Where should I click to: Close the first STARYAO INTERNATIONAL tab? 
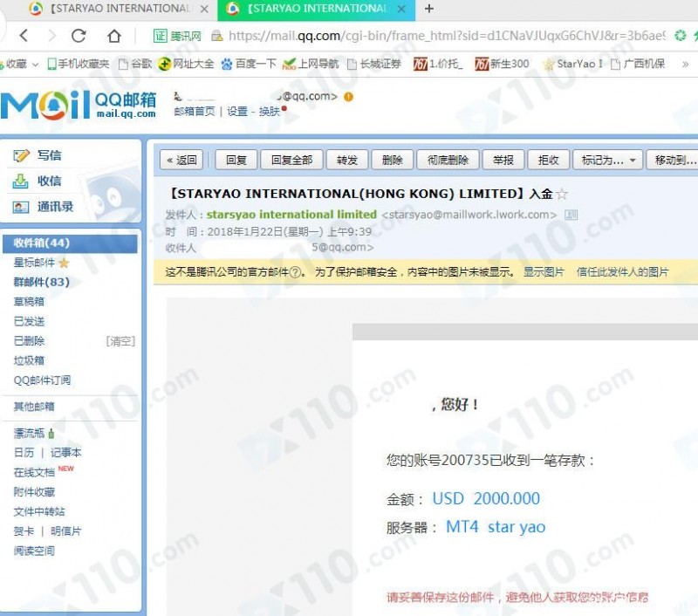point(204,9)
